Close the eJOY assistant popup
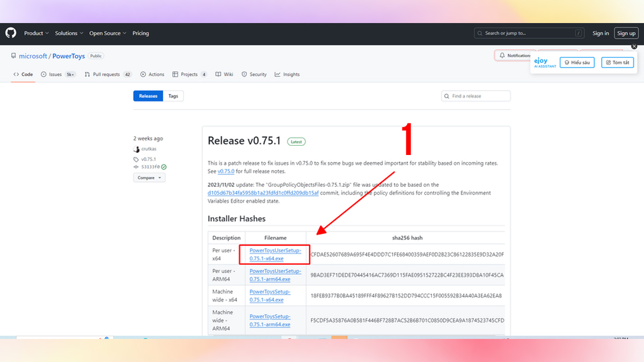Viewport: 644px width, 362px height. point(634,47)
